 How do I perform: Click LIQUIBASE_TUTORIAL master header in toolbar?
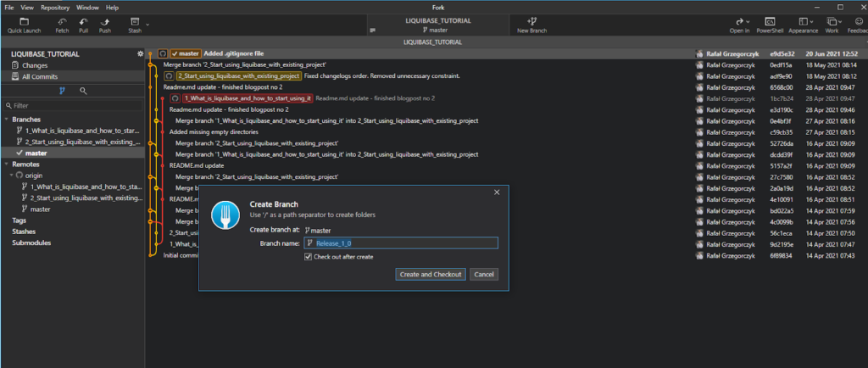438,25
